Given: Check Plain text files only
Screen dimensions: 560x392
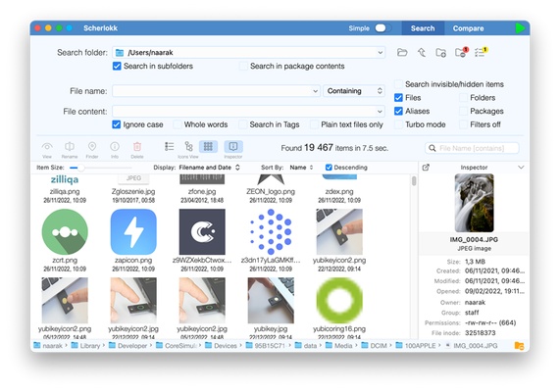Looking at the screenshot, I should [x=314, y=124].
